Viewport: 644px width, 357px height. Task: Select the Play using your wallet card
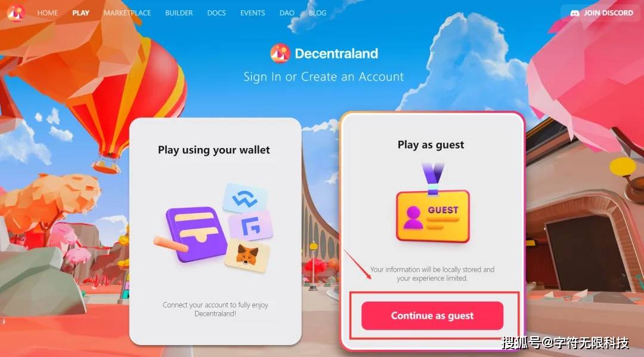point(215,231)
